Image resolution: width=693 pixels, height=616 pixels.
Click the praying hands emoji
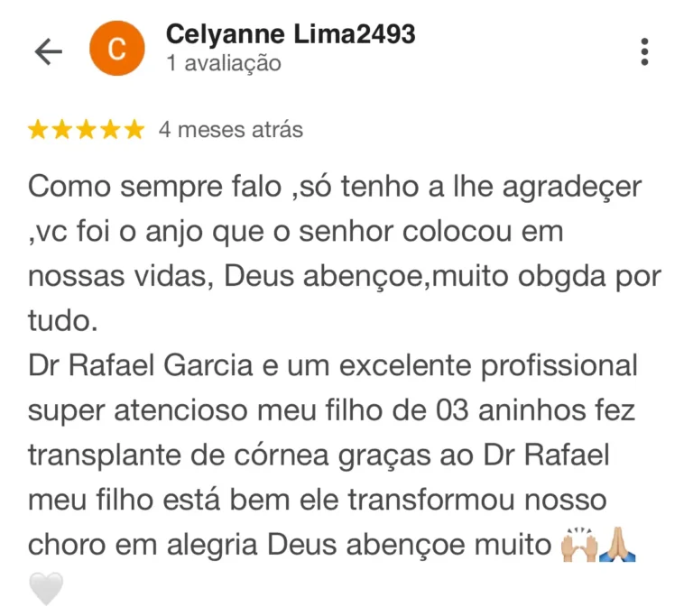[617, 544]
